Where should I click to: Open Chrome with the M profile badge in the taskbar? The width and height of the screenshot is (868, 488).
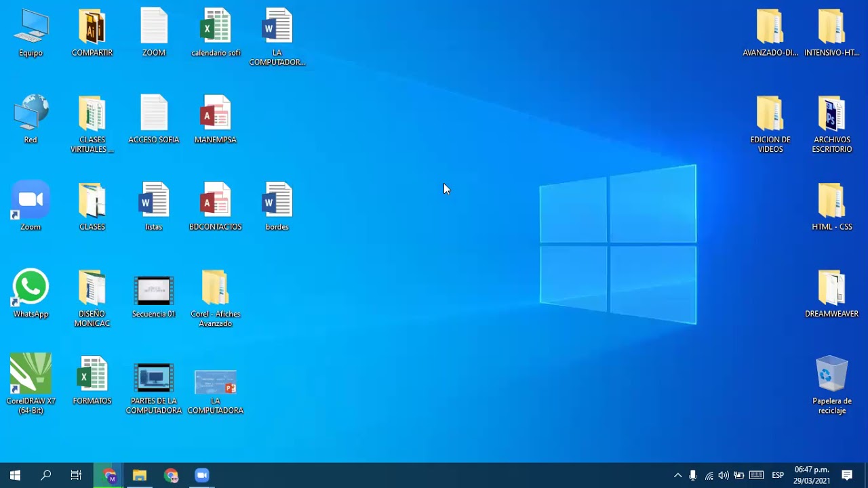coord(109,475)
